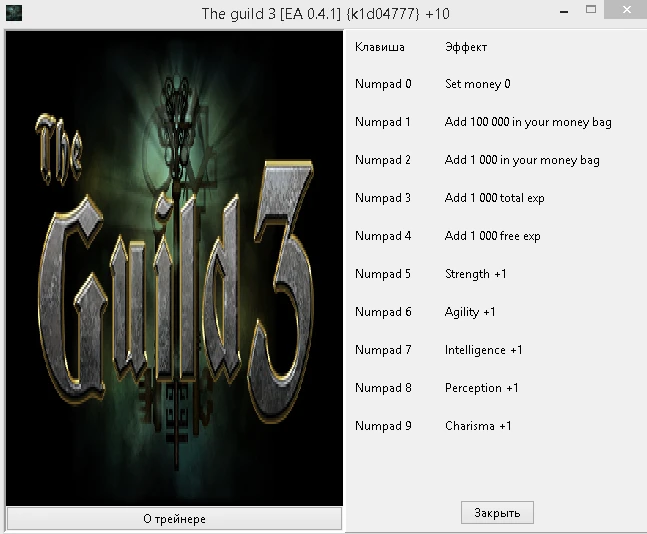The height and width of the screenshot is (534, 647).
Task: Click 'Add 1 000 total exp' text
Action: (495, 198)
